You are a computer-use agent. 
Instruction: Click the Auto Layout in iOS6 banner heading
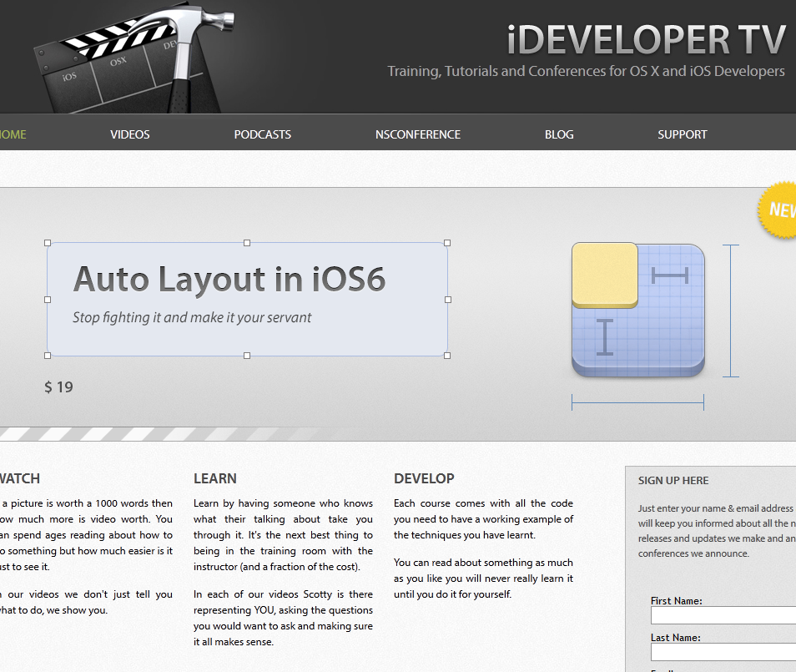(229, 280)
